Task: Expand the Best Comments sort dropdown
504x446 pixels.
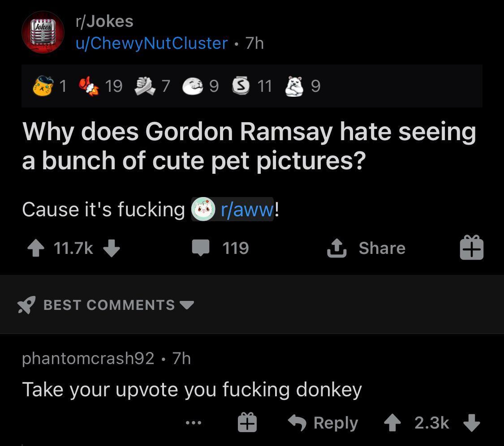Action: (x=186, y=305)
